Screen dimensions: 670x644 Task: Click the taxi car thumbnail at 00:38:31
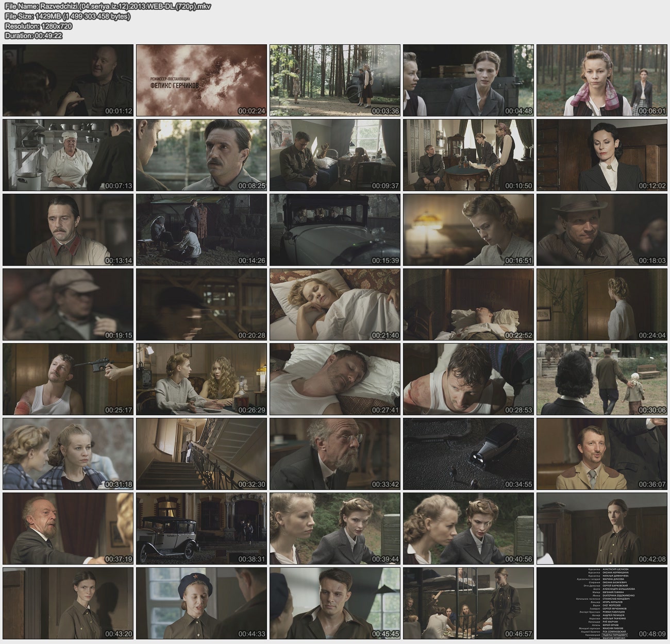pos(202,529)
